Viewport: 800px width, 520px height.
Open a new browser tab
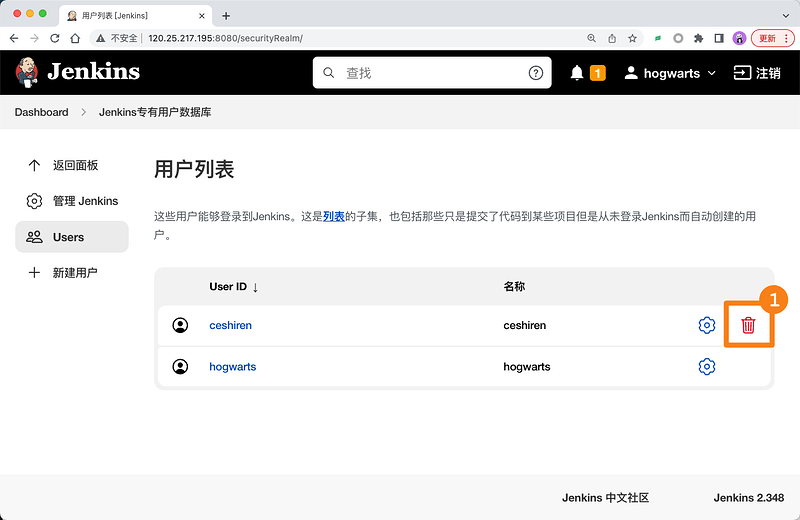click(x=226, y=16)
